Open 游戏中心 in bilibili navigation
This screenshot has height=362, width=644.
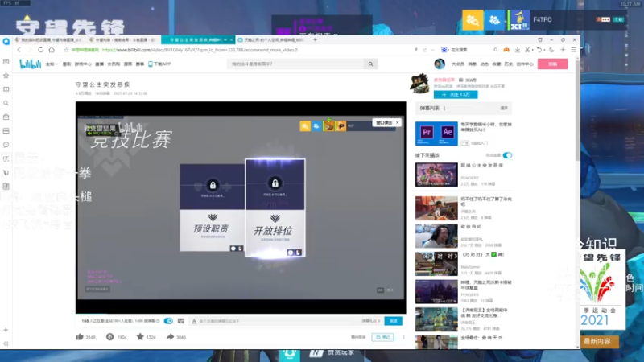tap(83, 64)
